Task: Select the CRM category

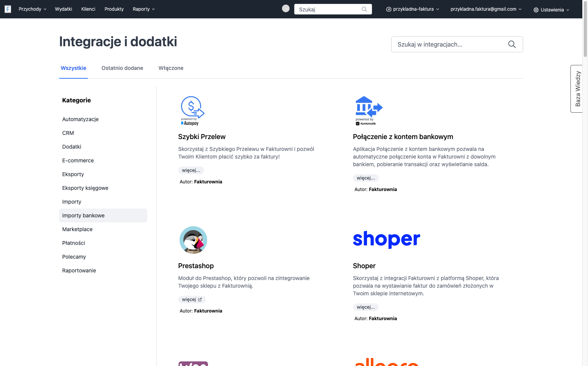Action: 103,133
